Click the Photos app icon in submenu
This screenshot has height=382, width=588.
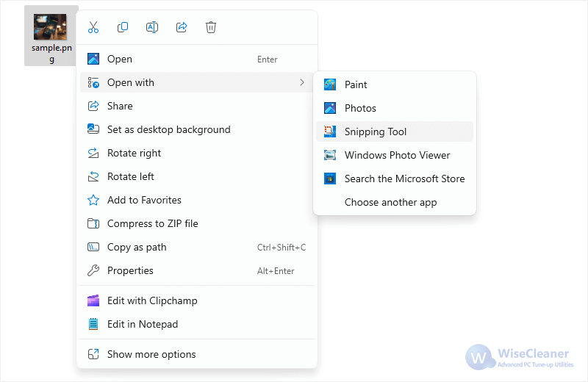click(x=330, y=108)
